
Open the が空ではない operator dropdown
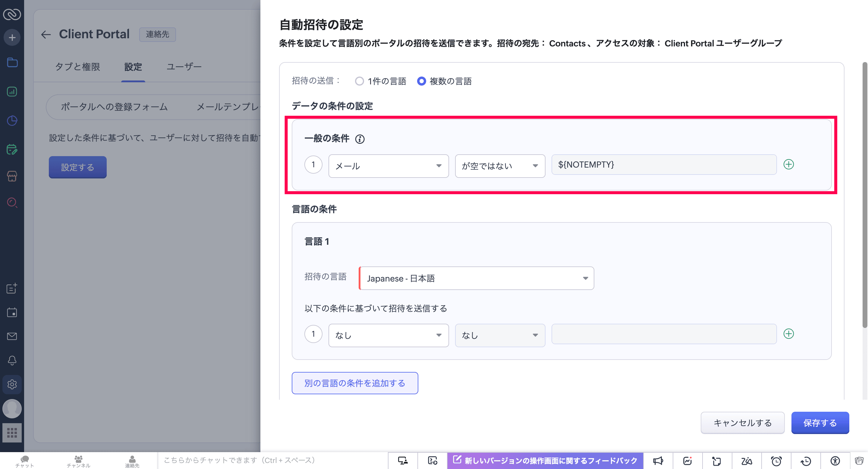(x=500, y=166)
